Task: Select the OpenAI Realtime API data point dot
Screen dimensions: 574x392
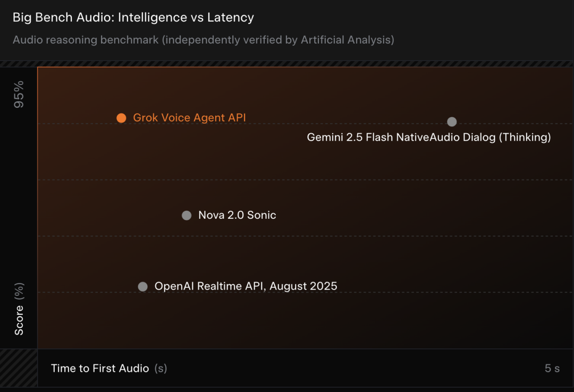Action: coord(142,286)
